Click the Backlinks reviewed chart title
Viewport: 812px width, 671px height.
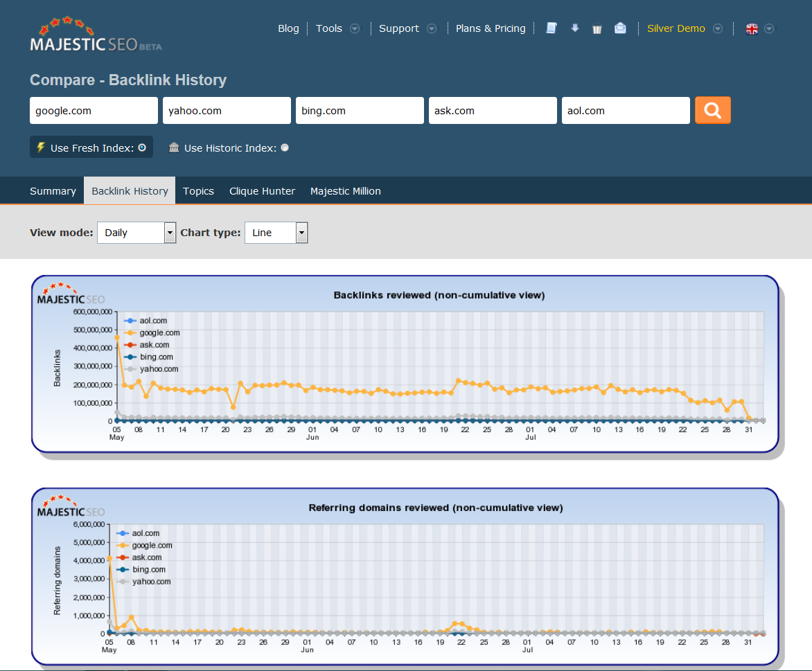point(439,295)
